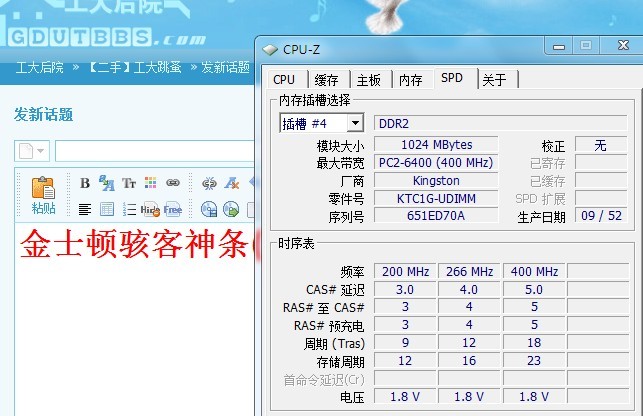This screenshot has height=416, width=643.
Task: Switch to the CPU tab in CPU-Z
Action: 284,79
